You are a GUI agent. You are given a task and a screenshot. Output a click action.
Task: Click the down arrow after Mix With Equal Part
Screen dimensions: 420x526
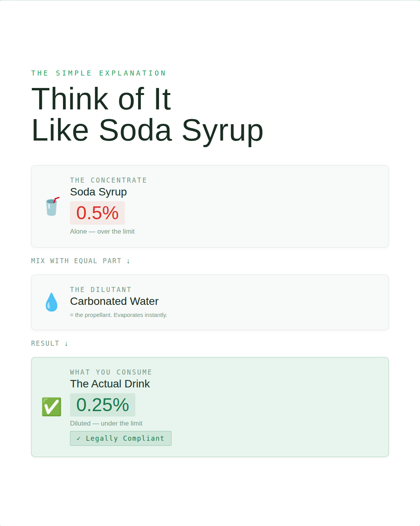(x=128, y=261)
